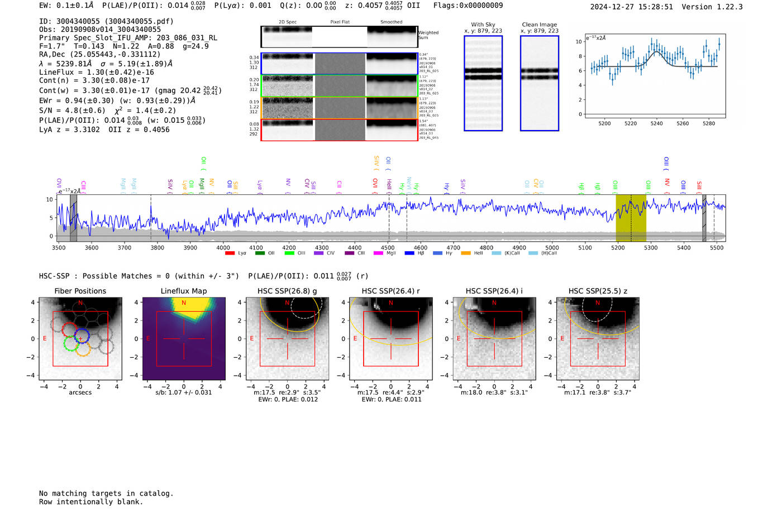
Task: Click the red fiber circle in Fiber Positions
Action: 70,330
